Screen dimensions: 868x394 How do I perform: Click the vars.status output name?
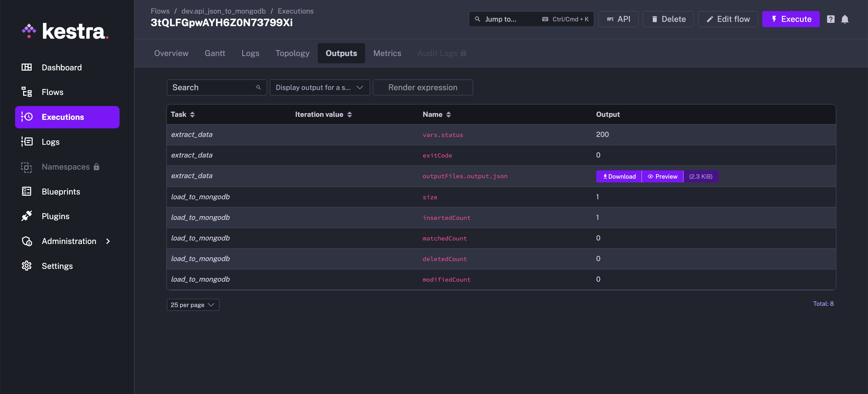[443, 135]
